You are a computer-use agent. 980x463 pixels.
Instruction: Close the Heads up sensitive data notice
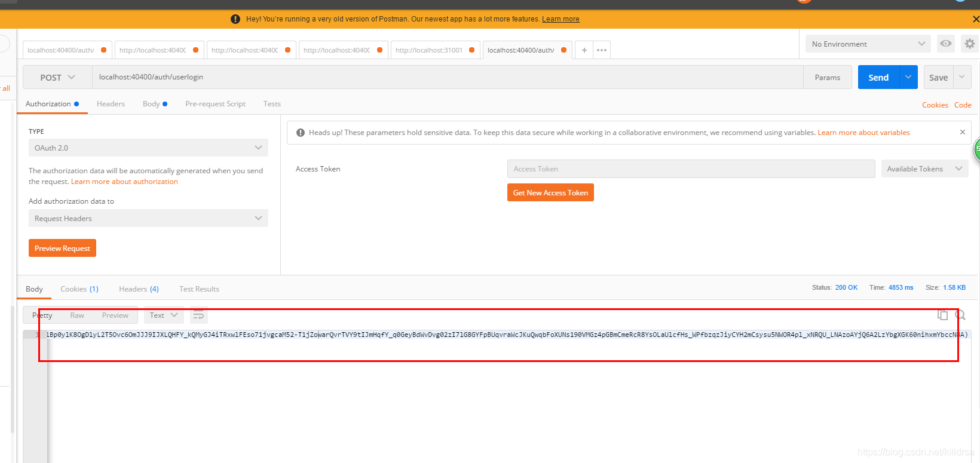pyautogui.click(x=962, y=132)
